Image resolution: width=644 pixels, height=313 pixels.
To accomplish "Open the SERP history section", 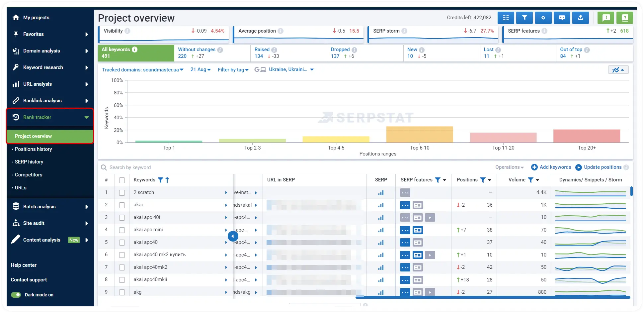I will point(29,162).
